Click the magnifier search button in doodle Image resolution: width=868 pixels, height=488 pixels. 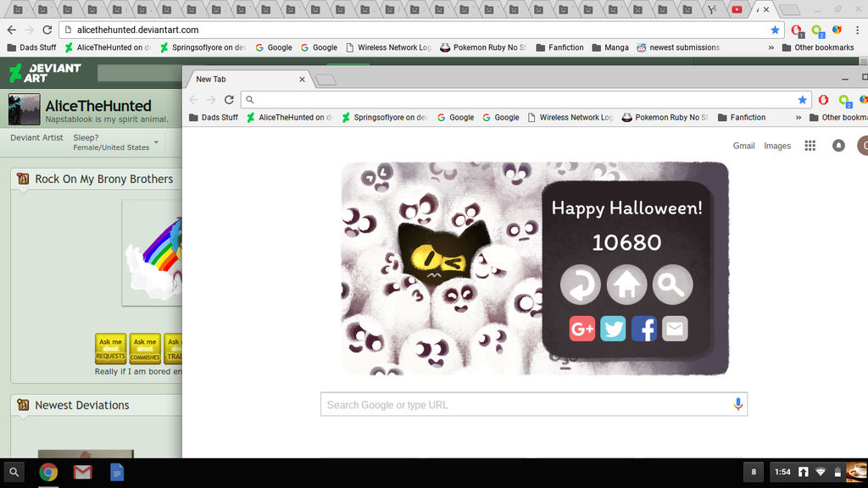tap(672, 285)
